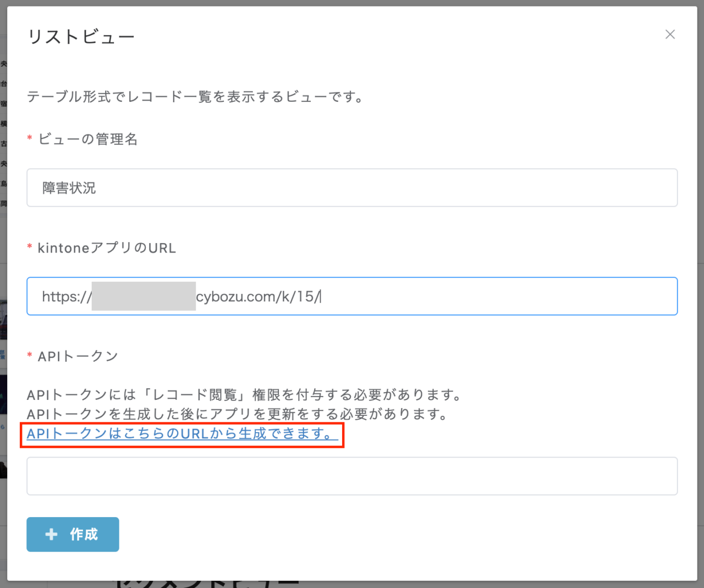Click the アプリを更新をする必要があります note
Screen dimensions: 704x588
pyautogui.click(x=238, y=414)
